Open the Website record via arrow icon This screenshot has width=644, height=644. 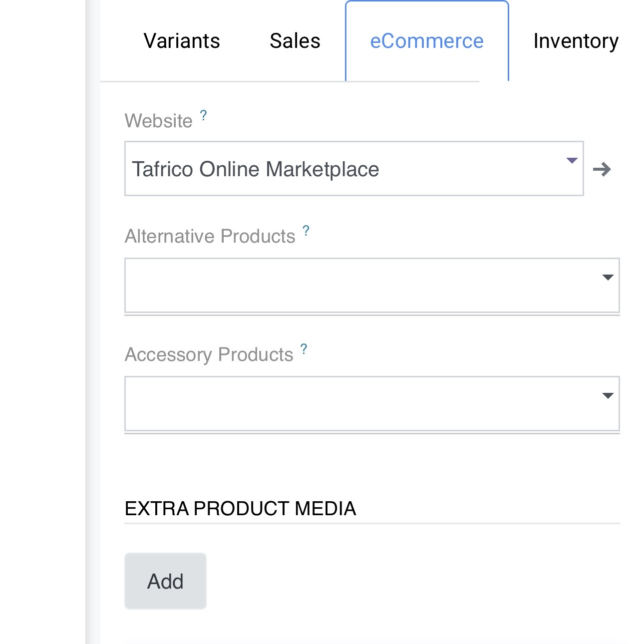coord(602,170)
